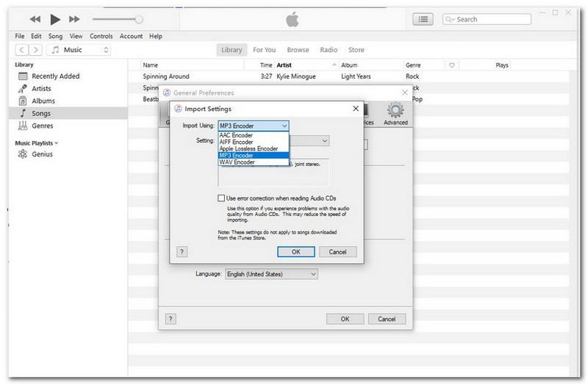588x385 pixels.
Task: Click OK in General Preferences
Action: [x=345, y=319]
